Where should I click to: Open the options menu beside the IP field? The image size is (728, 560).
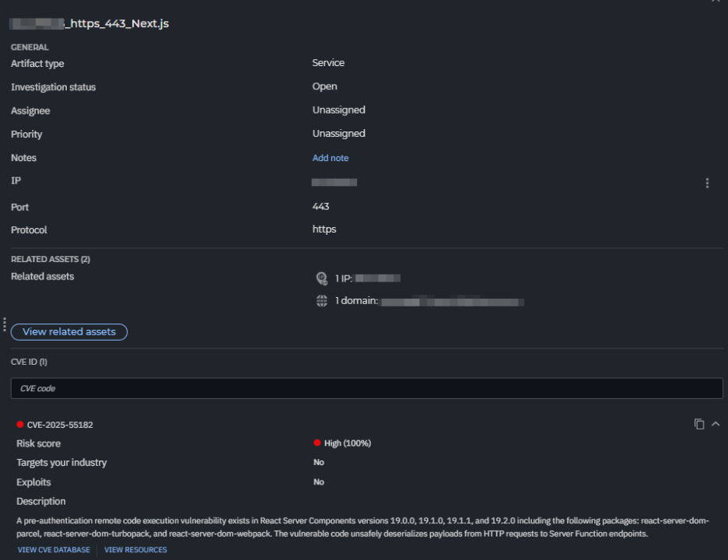(x=707, y=183)
